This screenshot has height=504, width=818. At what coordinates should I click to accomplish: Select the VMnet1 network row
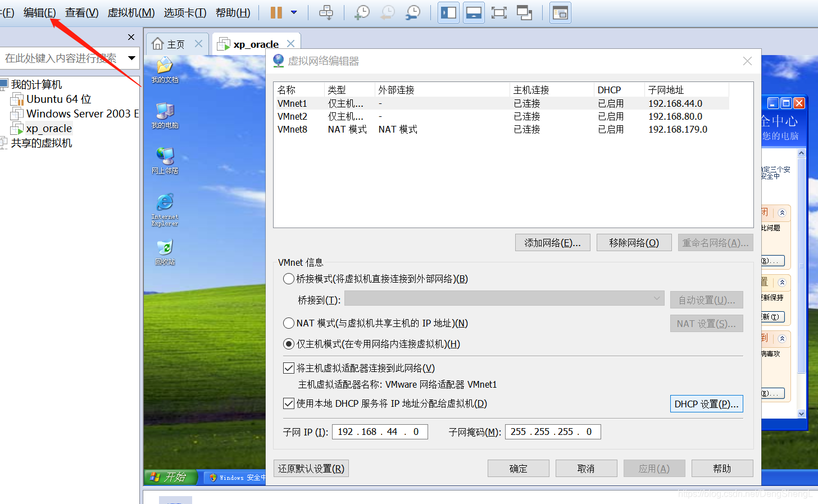tap(501, 103)
